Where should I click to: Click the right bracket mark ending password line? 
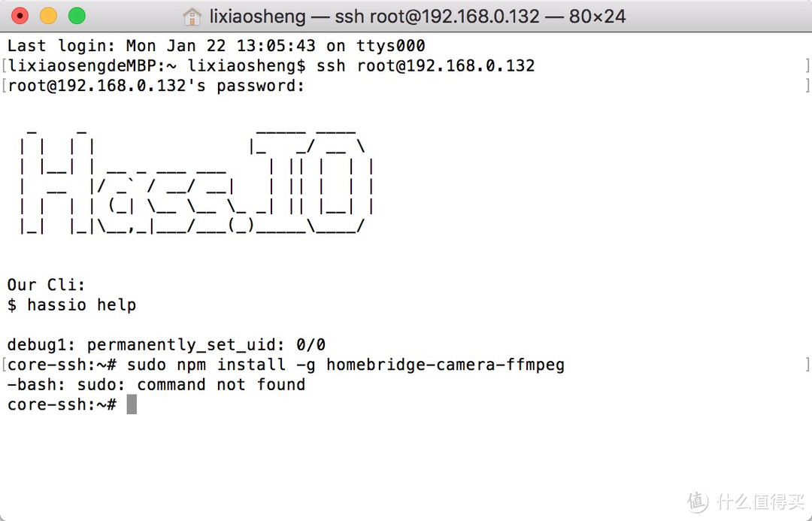click(x=807, y=85)
